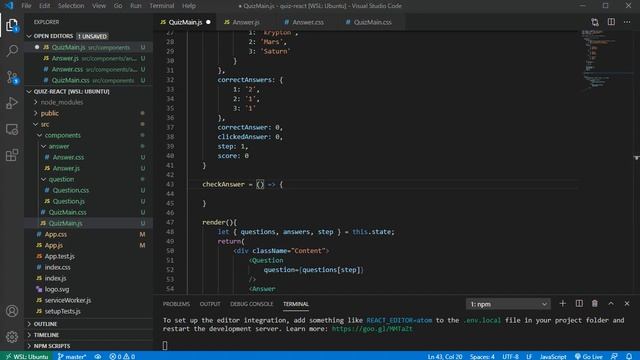Click the feedback icon in status bar
Image resolution: width=640 pixels, height=360 pixels.
coord(614,356)
